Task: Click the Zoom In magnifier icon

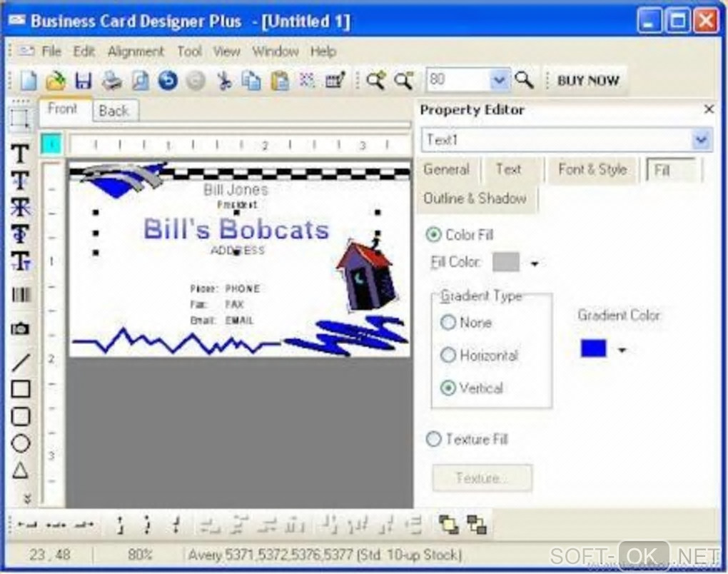Action: click(375, 81)
